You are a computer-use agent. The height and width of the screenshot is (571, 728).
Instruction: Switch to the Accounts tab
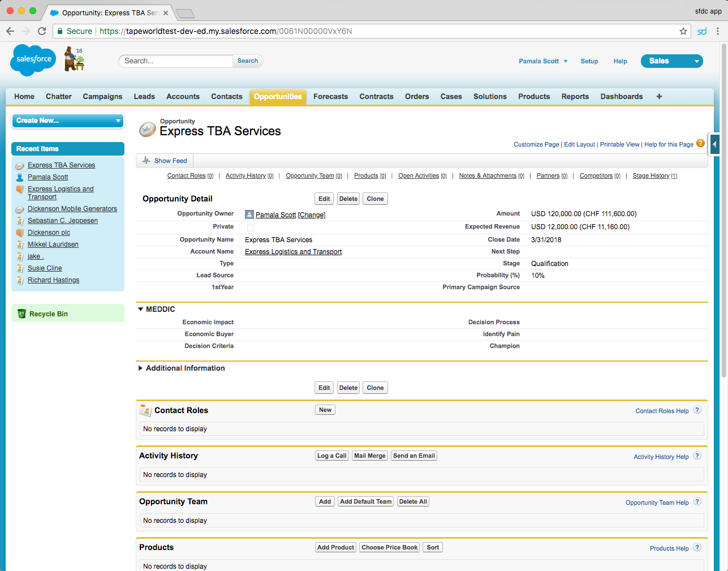[x=183, y=97]
